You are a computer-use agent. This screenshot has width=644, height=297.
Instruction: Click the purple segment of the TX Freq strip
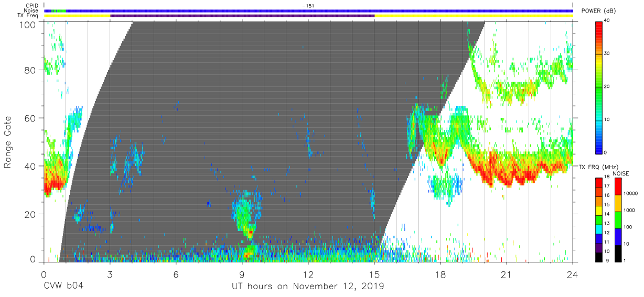pyautogui.click(x=242, y=16)
